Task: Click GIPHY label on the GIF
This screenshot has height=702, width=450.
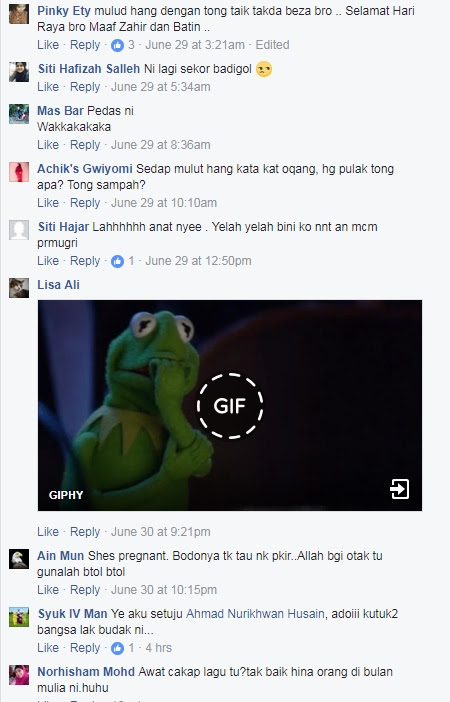Action: point(66,495)
